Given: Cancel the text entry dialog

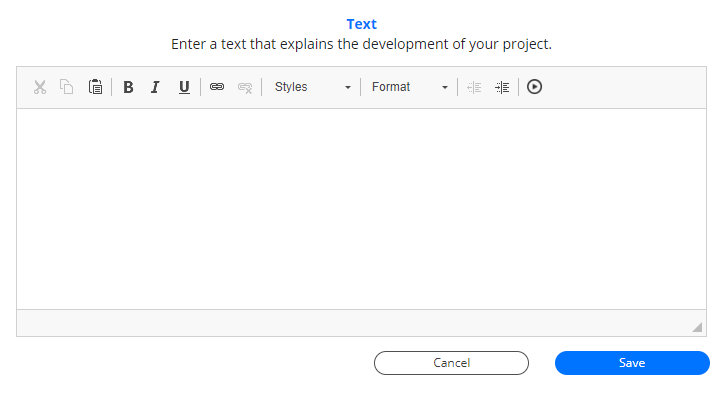Looking at the screenshot, I should click(x=451, y=363).
